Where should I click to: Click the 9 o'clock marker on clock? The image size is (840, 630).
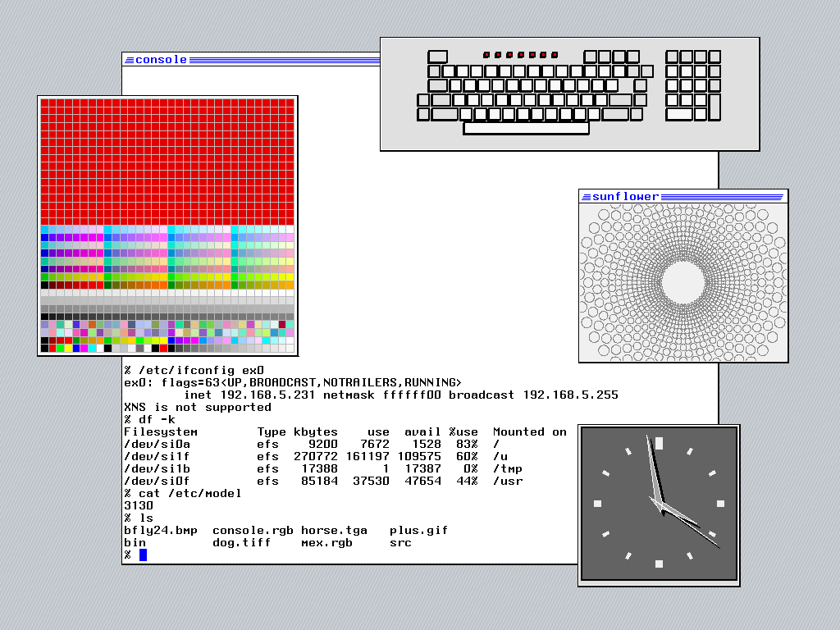pyautogui.click(x=598, y=503)
